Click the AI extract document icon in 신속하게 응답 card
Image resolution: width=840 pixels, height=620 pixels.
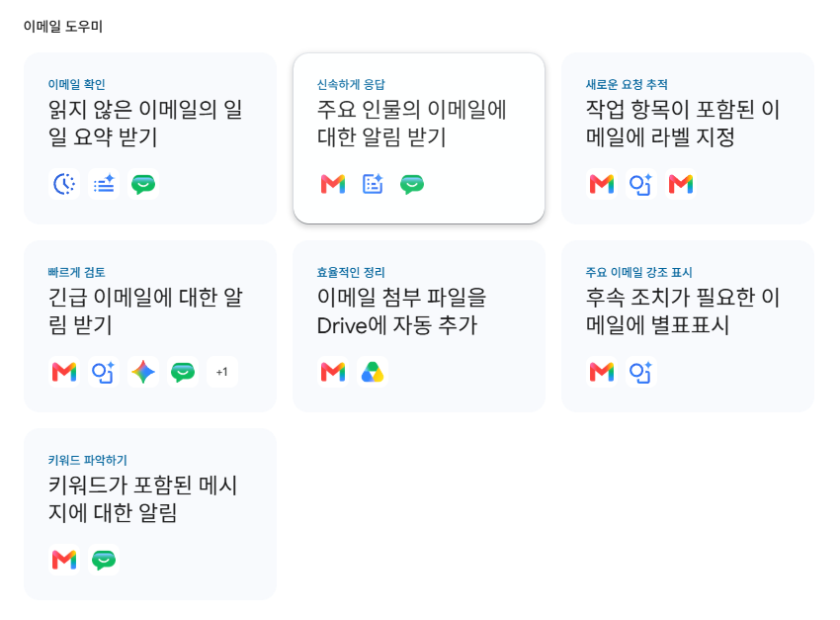(x=373, y=184)
